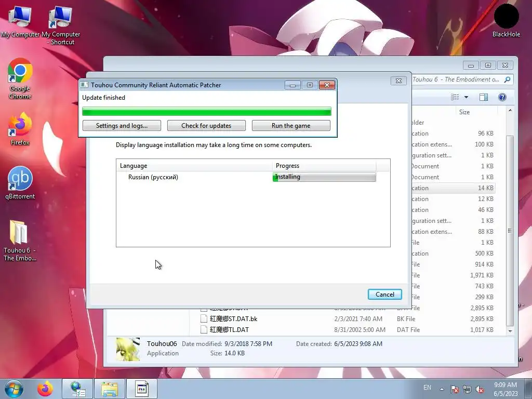Screen dimensions: 532x399
Task: Cancel the language installation
Action: 385,294
